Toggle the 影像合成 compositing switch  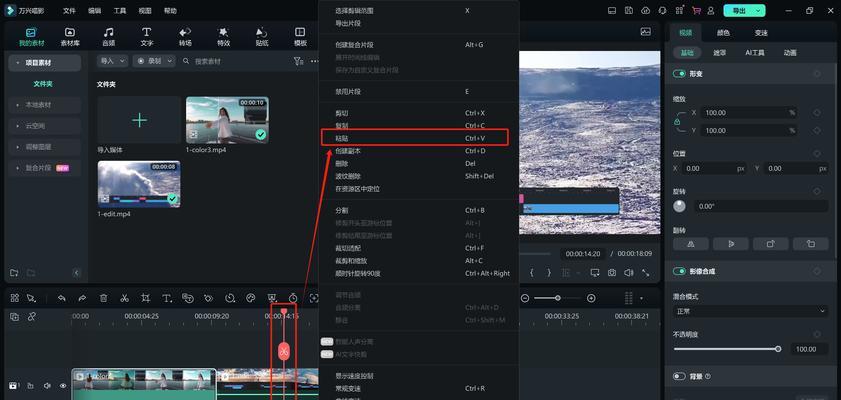pyautogui.click(x=679, y=271)
